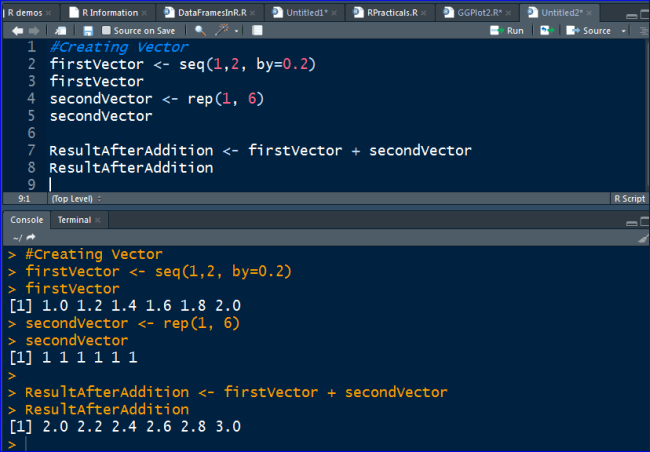Show document in new window icon
The width and height of the screenshot is (650, 452).
pos(61,31)
